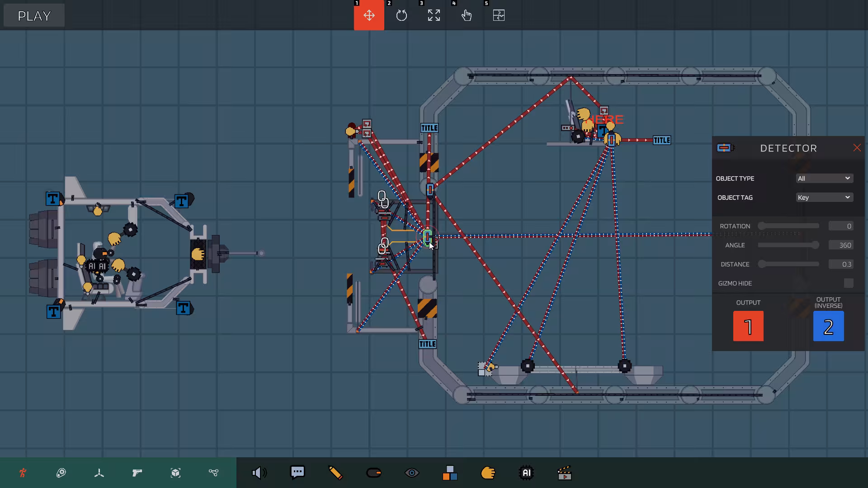Select the TITLE label right of HERE

[662, 141]
